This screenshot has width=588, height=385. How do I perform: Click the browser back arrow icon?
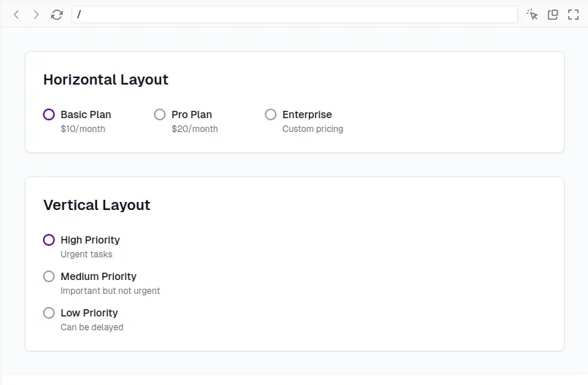[x=16, y=15]
